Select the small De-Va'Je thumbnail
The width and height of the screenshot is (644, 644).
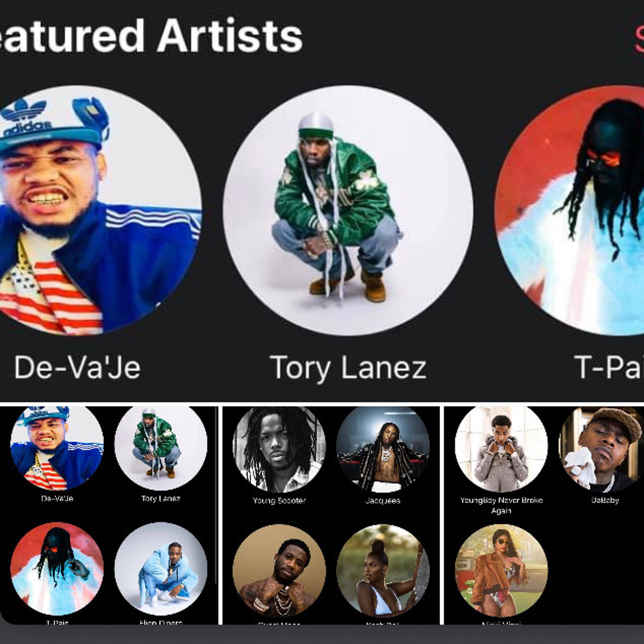(x=57, y=448)
